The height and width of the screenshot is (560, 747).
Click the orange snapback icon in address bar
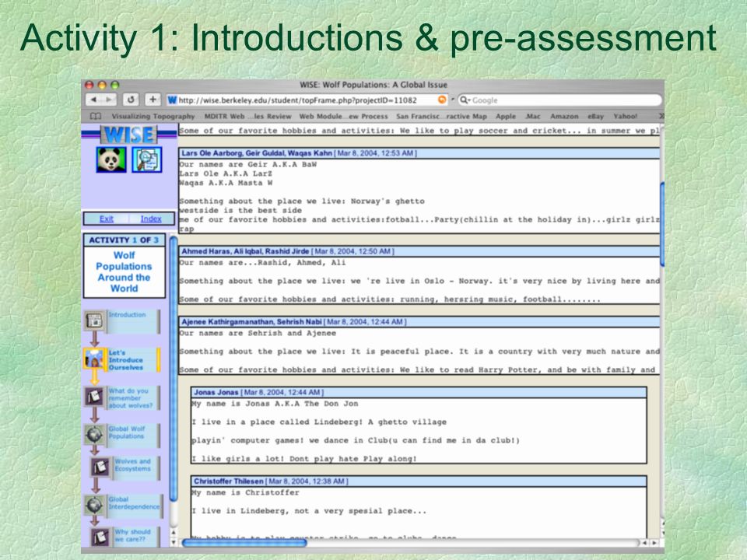click(x=442, y=100)
